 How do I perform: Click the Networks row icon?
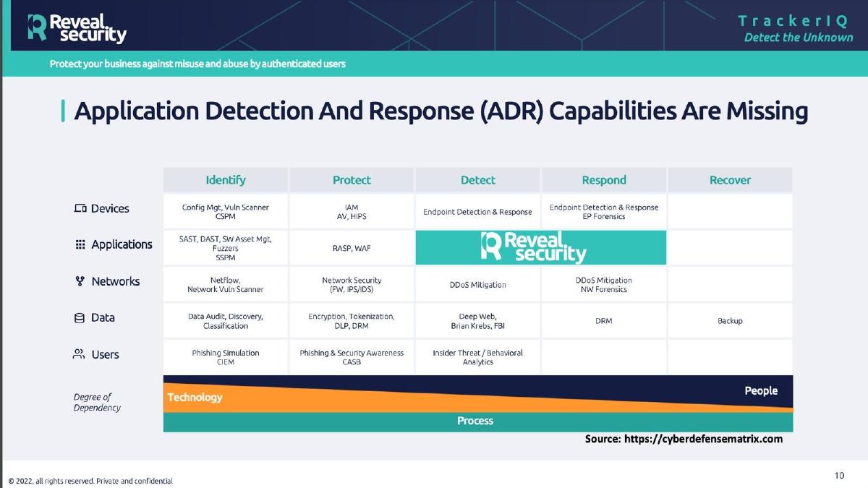[x=80, y=281]
